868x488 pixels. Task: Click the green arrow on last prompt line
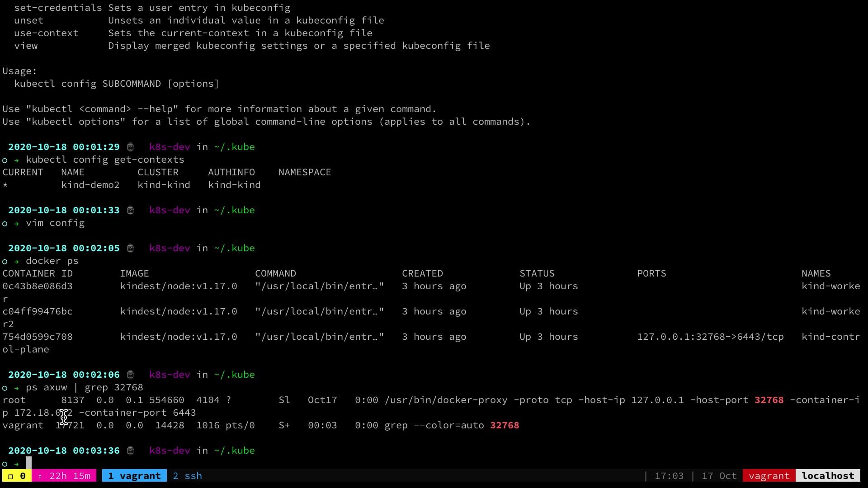click(x=16, y=464)
